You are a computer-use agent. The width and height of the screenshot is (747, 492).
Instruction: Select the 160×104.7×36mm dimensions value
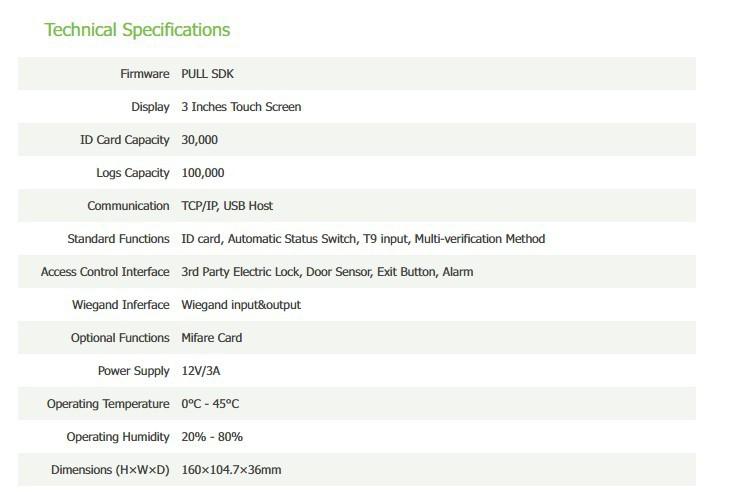click(231, 470)
